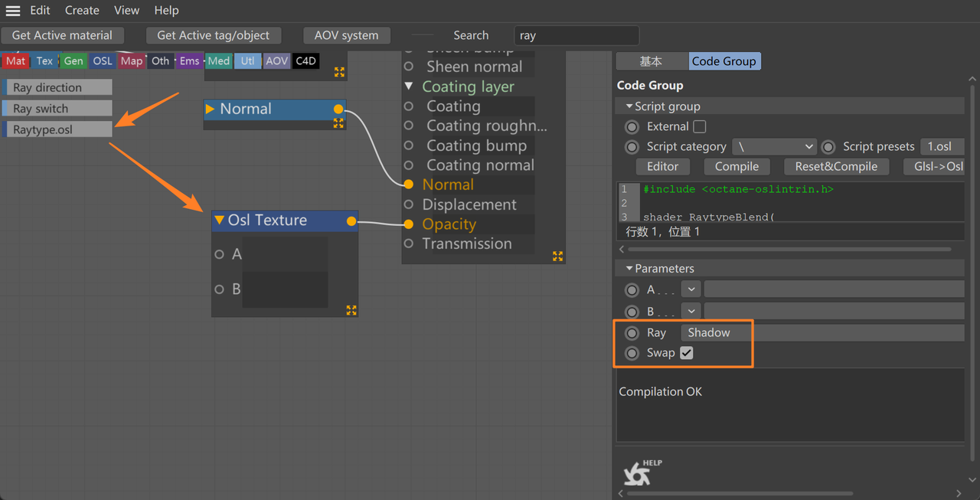
Task: Open the Create menu
Action: click(82, 11)
